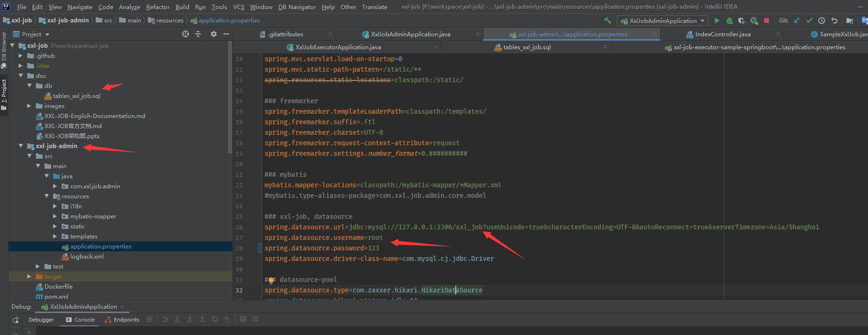The image size is (868, 335).
Task: Switch to IndexController.java tab
Action: (723, 34)
